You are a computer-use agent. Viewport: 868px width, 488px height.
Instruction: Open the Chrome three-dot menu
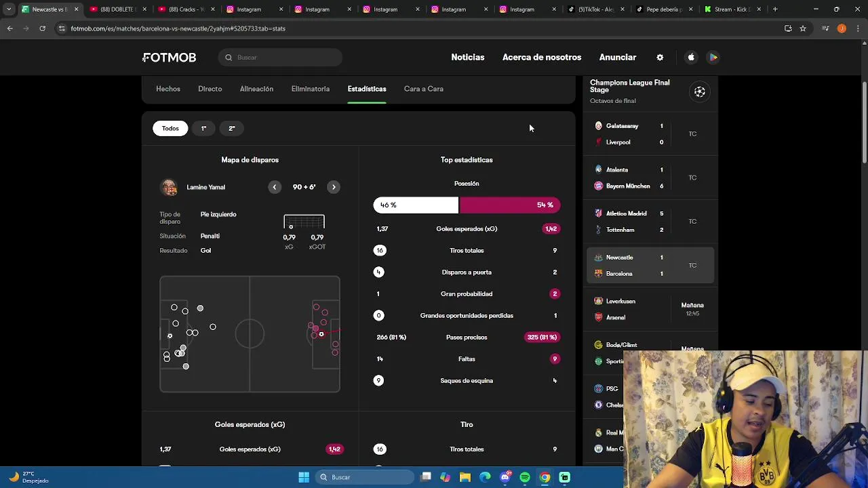858,28
